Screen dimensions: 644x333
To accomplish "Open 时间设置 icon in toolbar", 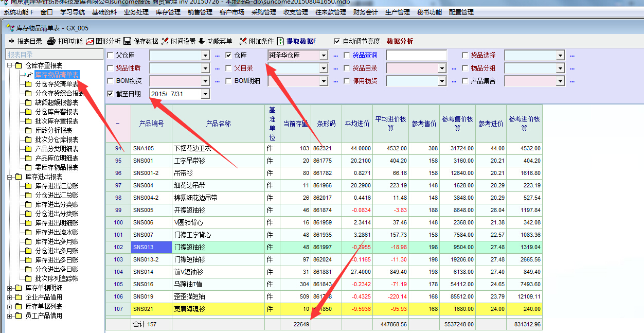I will click(x=165, y=41).
